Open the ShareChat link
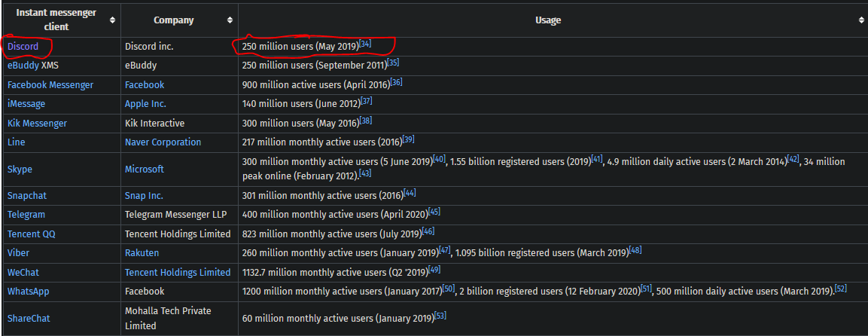868x336 pixels. 29,319
